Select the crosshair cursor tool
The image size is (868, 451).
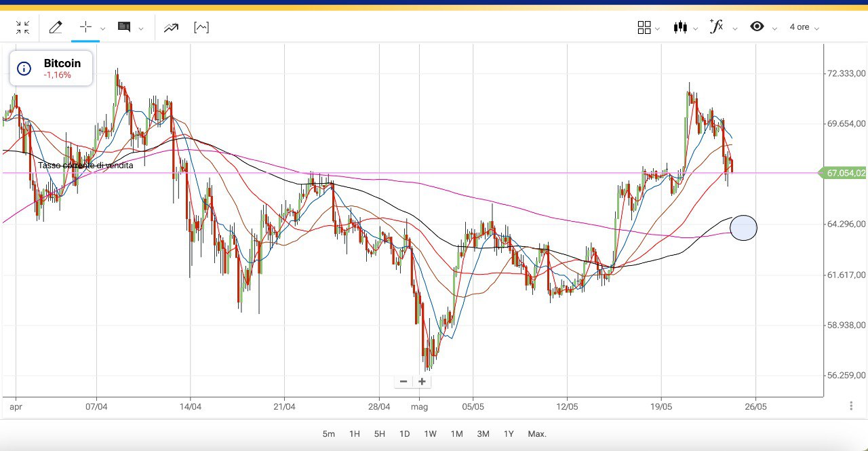coord(85,27)
